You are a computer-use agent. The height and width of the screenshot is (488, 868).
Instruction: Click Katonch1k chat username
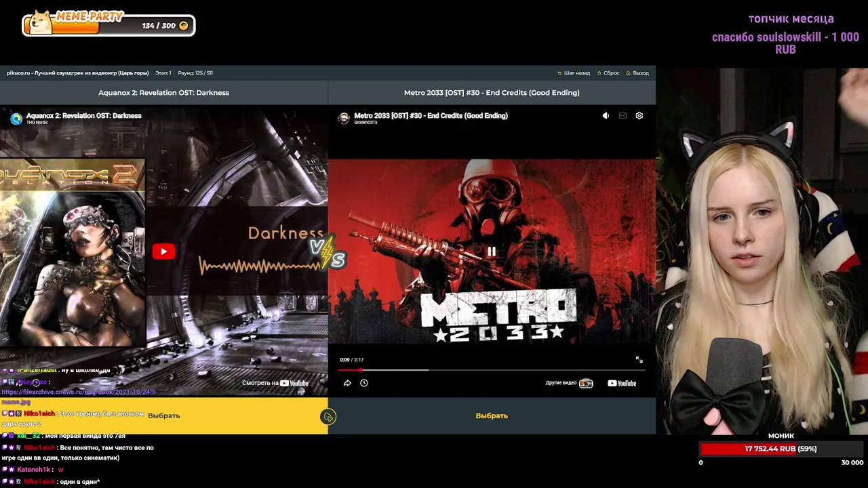click(x=33, y=470)
